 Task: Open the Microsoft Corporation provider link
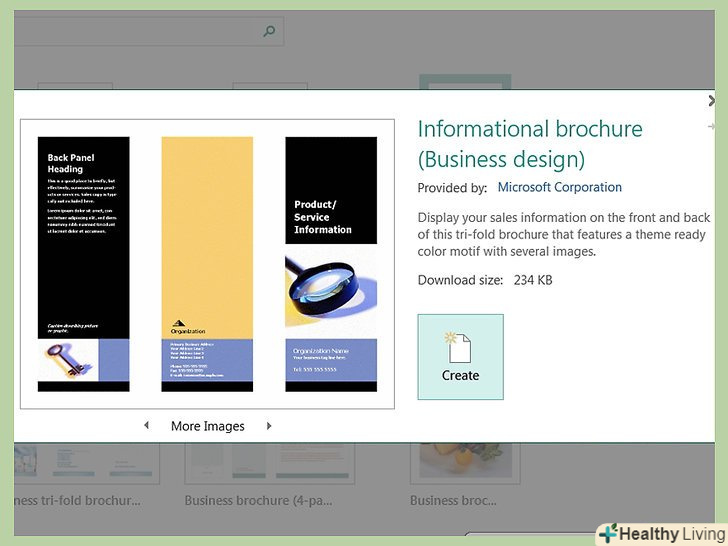point(559,187)
